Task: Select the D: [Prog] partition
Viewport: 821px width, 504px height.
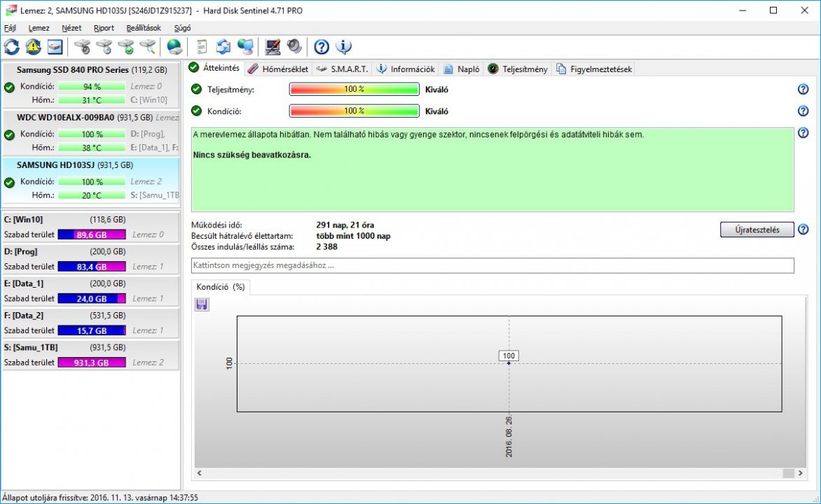Action: coord(91,258)
